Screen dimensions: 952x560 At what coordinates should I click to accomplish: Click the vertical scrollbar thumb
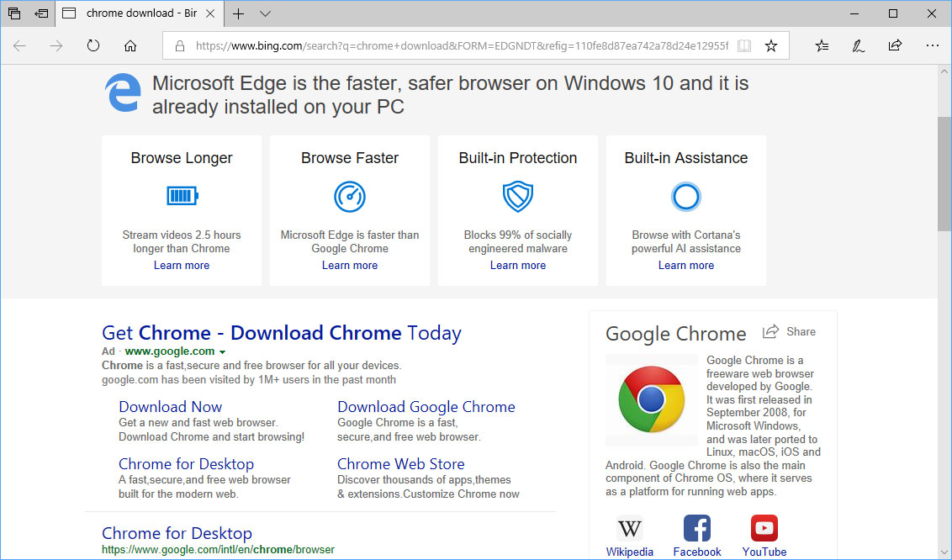click(x=944, y=174)
